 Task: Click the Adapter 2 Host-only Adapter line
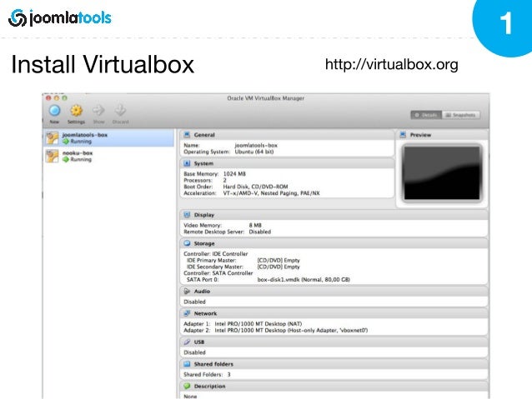click(275, 330)
